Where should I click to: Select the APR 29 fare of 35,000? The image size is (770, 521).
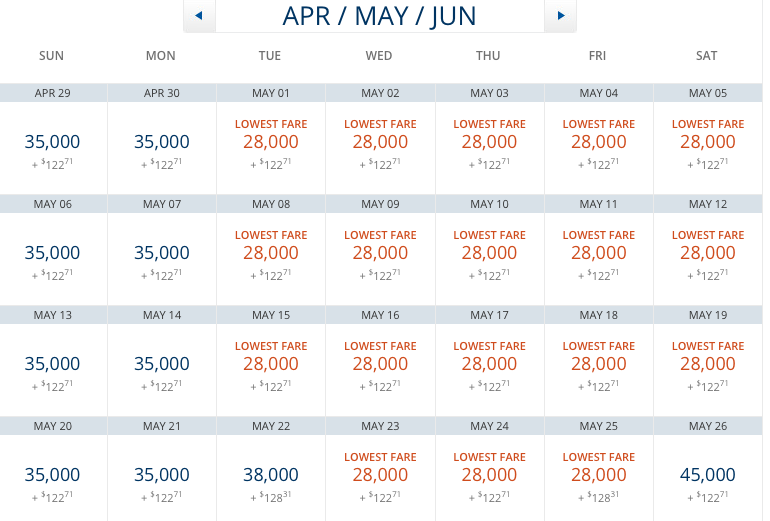pyautogui.click(x=52, y=142)
